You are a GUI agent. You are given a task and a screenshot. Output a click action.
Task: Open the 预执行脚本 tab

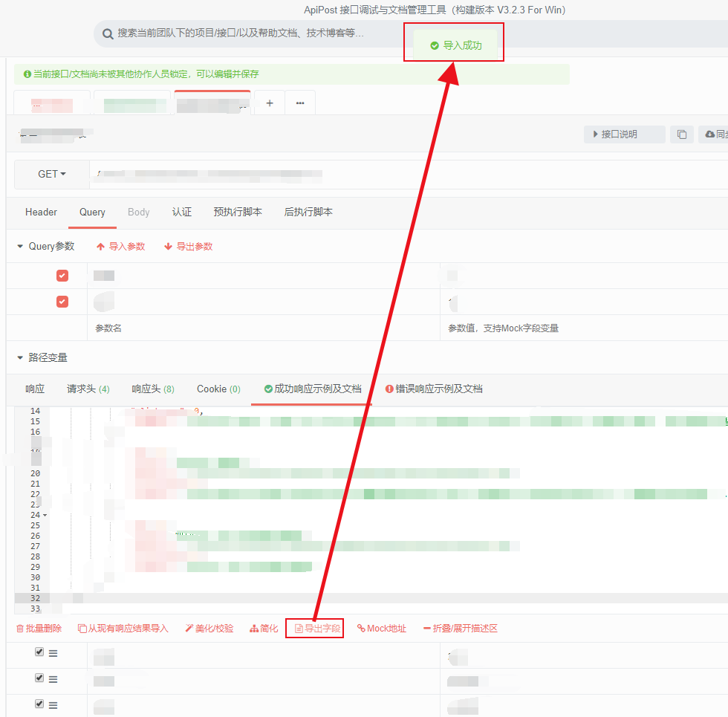tap(238, 212)
